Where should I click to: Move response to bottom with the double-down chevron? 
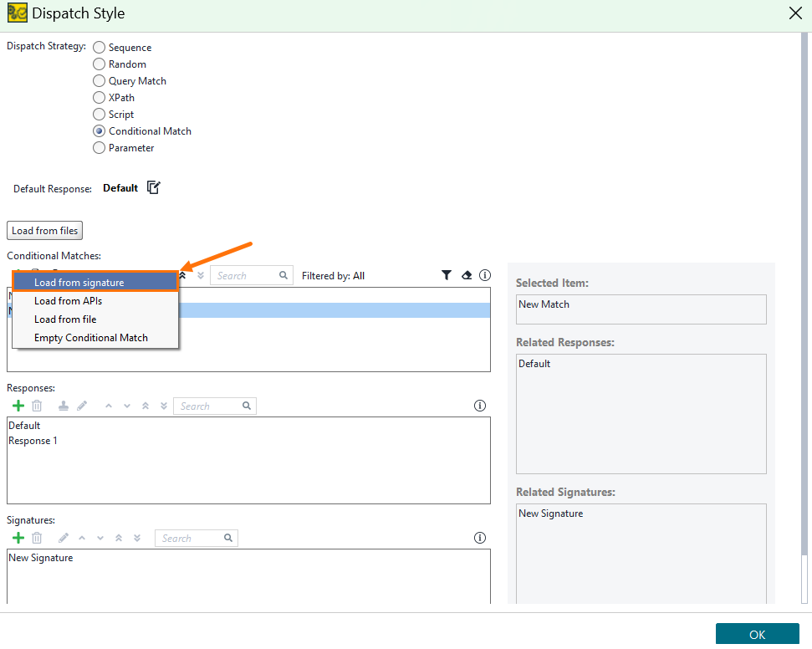pyautogui.click(x=164, y=406)
